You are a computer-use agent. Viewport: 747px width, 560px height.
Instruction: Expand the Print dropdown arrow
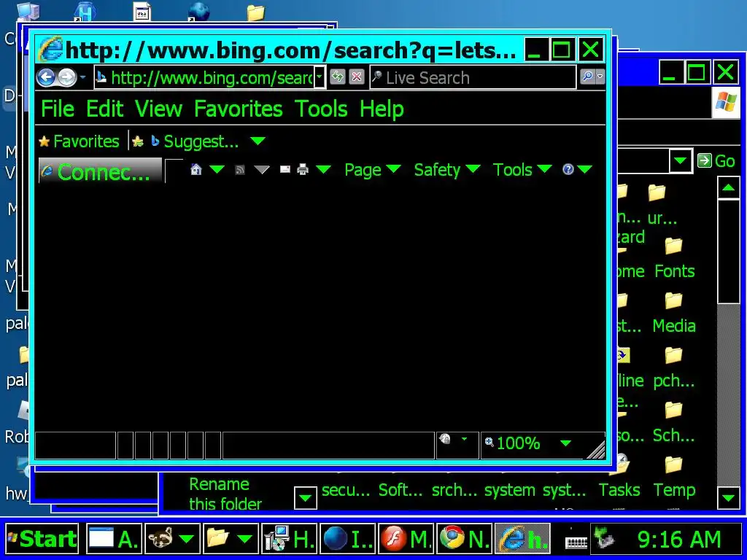click(323, 169)
